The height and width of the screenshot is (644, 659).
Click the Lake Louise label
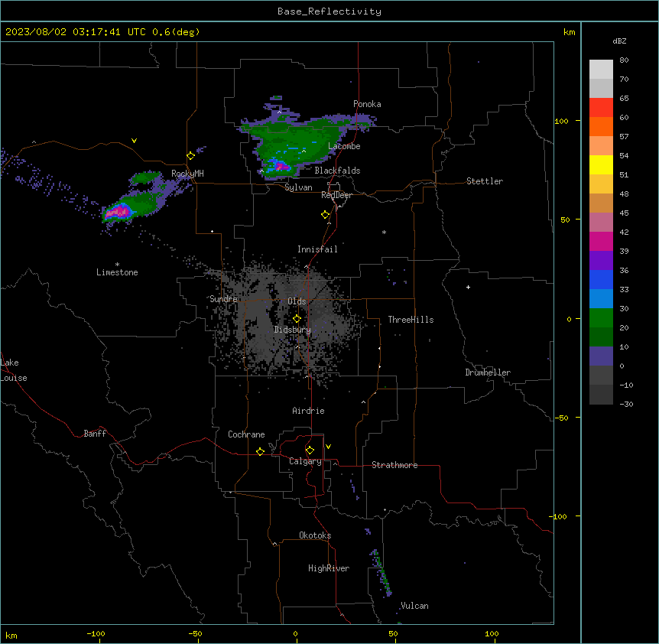13,370
